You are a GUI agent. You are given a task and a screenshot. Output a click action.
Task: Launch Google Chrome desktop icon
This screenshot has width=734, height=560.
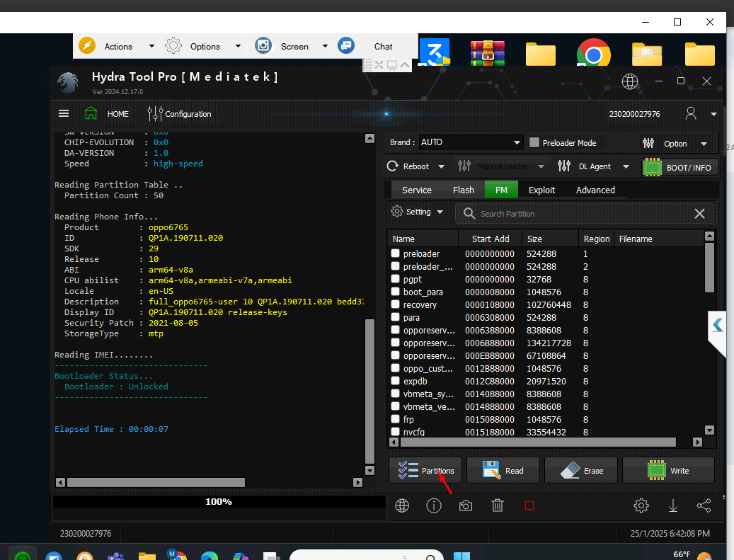[x=594, y=52]
